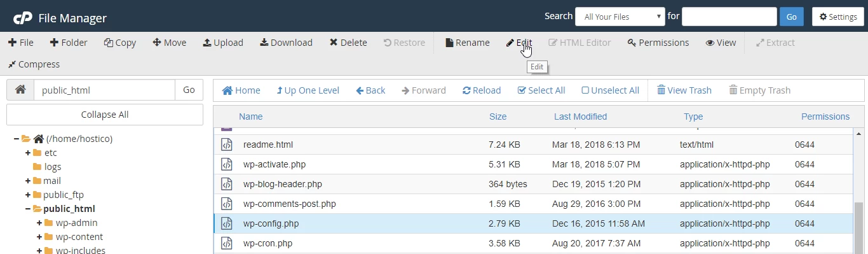The height and width of the screenshot is (254, 868).
Task: Click the file icon of wp-config.php
Action: point(227,223)
